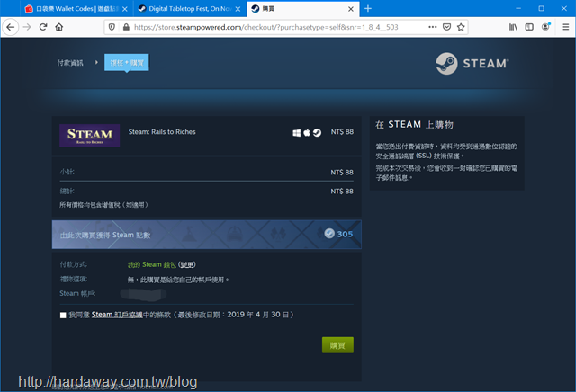576x392 pixels.
Task: Check the agree to Subscriber Agreement box
Action: point(63,316)
